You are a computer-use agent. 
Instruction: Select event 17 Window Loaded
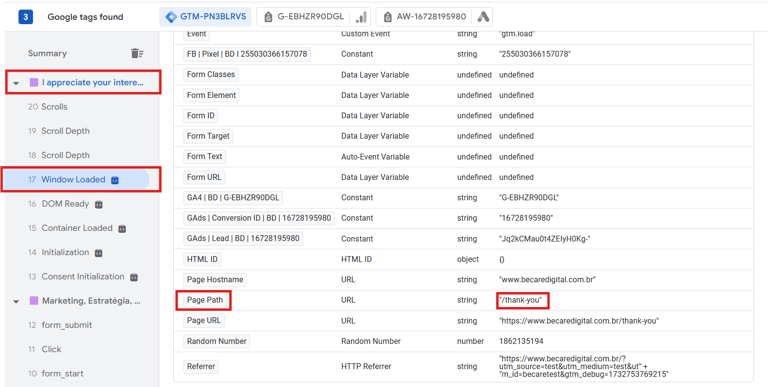coord(75,180)
